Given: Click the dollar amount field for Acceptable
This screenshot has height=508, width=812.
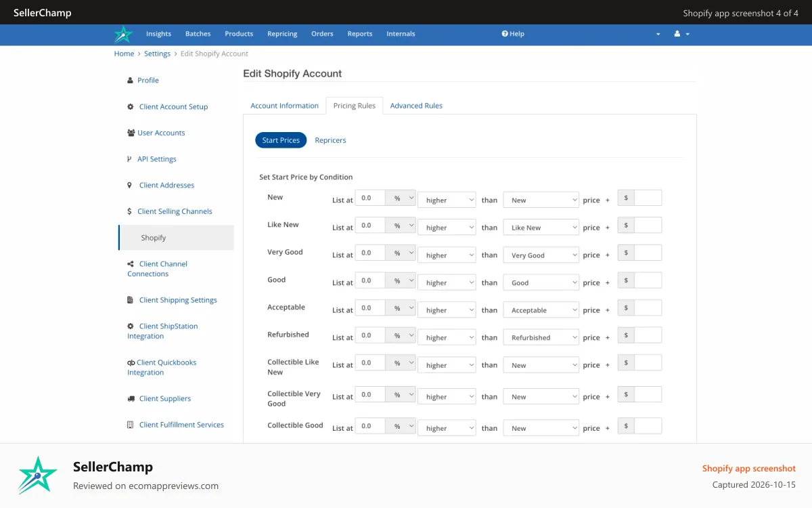Looking at the screenshot, I should tap(648, 308).
